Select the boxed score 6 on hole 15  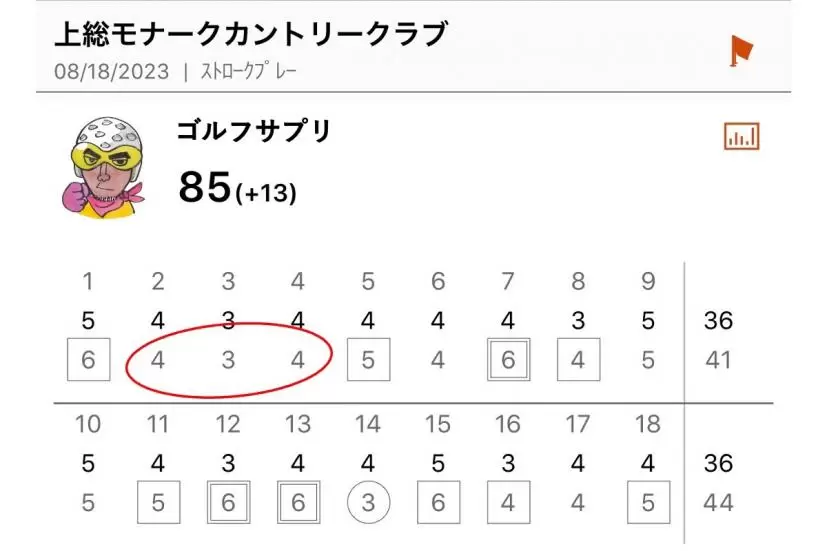438,503
